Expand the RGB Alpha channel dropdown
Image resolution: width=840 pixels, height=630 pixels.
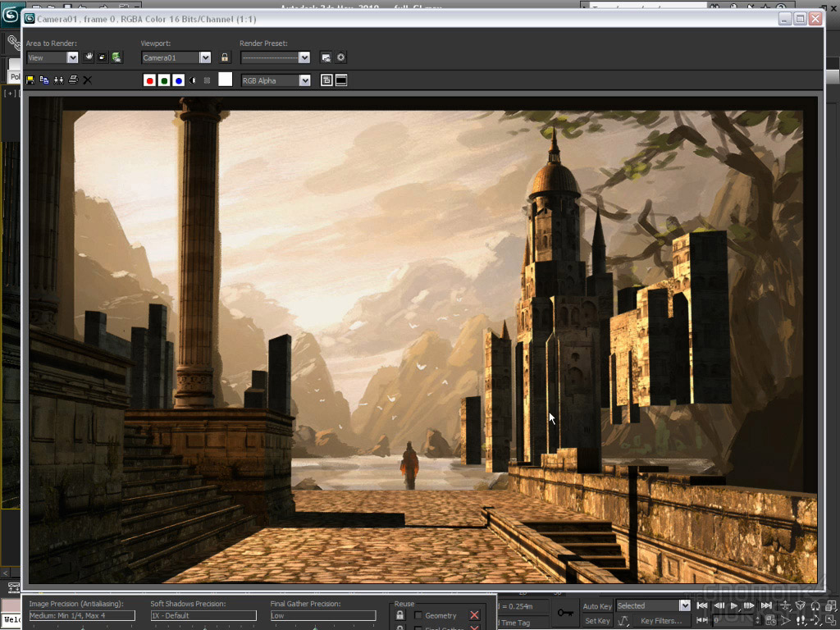coord(304,80)
